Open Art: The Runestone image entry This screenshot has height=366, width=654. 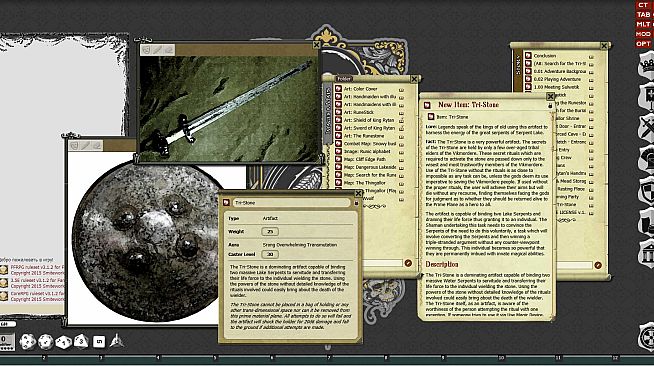point(364,136)
